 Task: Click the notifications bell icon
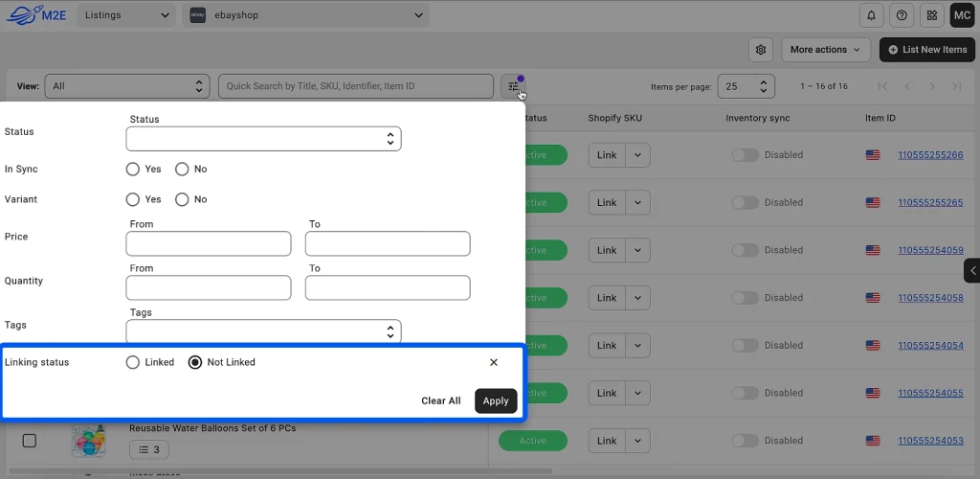(871, 15)
